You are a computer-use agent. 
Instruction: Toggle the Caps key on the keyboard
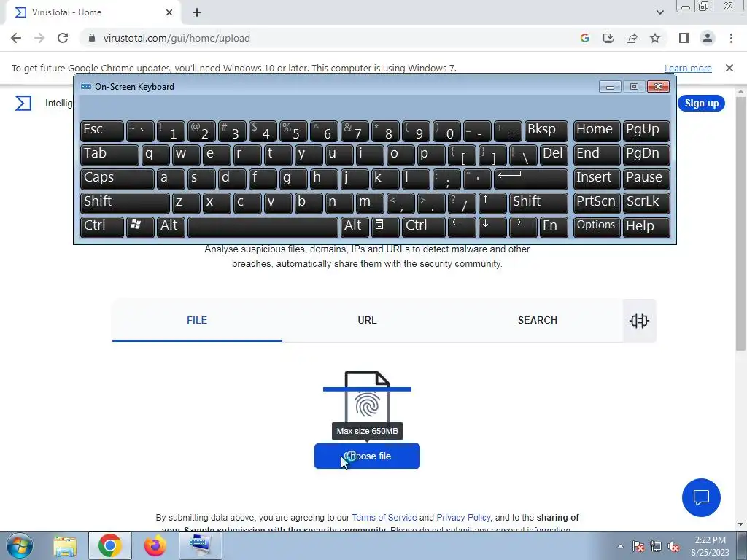pos(117,179)
